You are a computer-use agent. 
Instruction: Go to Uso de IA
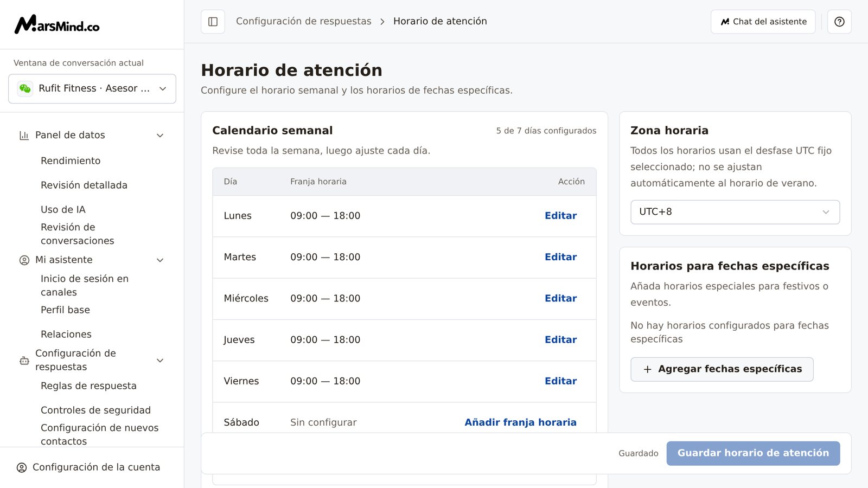click(x=63, y=209)
